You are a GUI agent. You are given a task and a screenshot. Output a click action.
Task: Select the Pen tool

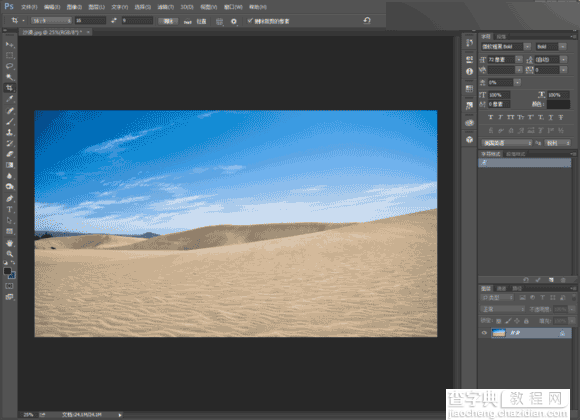click(9, 198)
